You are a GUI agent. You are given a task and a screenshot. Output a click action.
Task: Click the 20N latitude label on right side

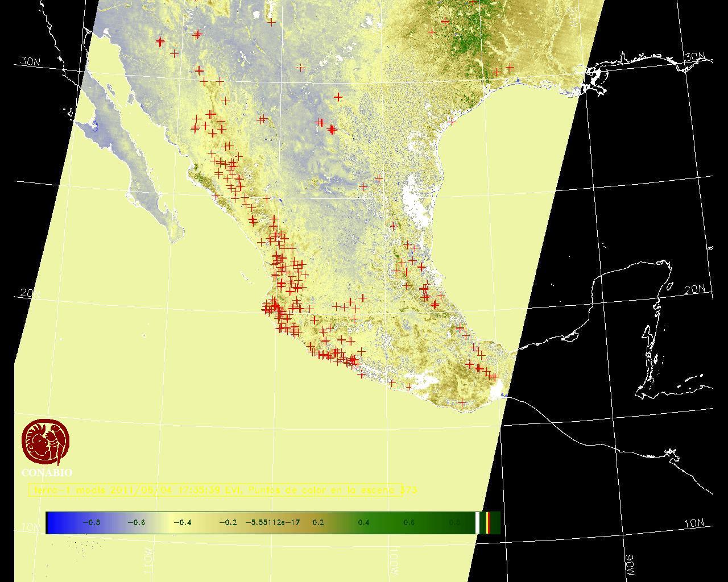click(694, 289)
